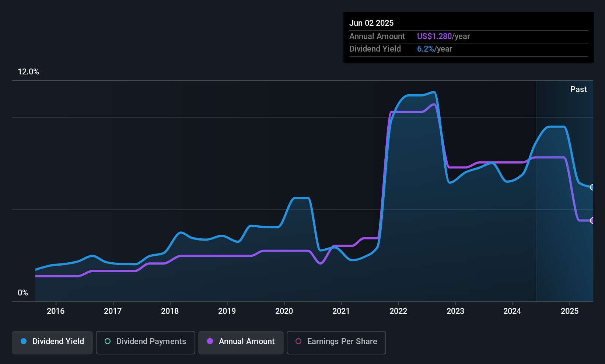Image resolution: width=605 pixels, height=364 pixels.
Task: Click the 0% y-axis label
Action: click(x=23, y=293)
